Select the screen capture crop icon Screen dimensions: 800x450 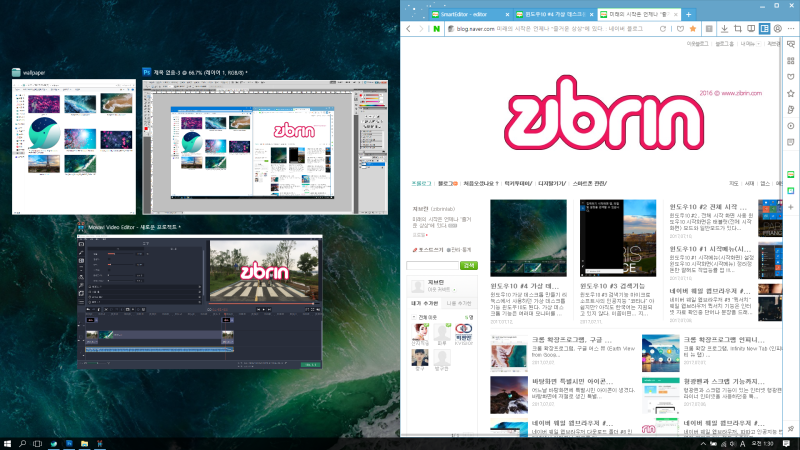click(x=738, y=29)
